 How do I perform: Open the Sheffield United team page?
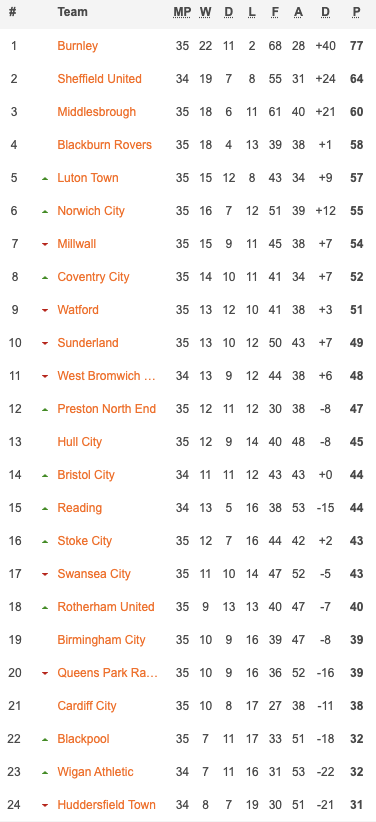coord(100,79)
